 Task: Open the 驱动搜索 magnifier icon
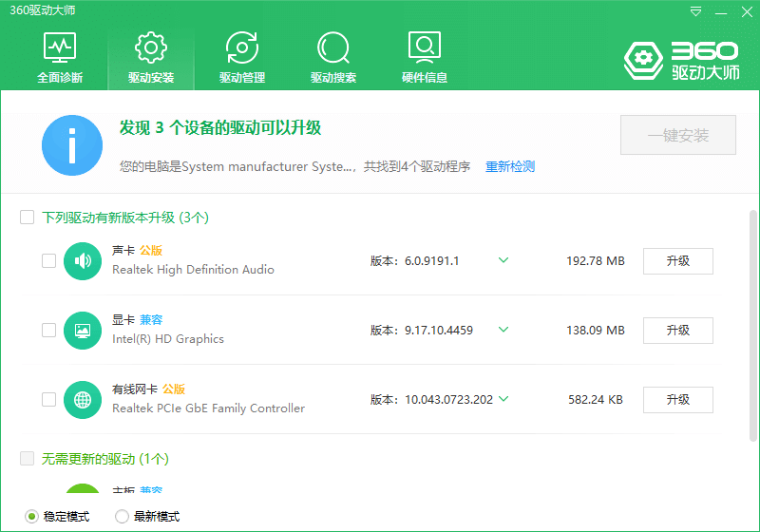tap(333, 47)
